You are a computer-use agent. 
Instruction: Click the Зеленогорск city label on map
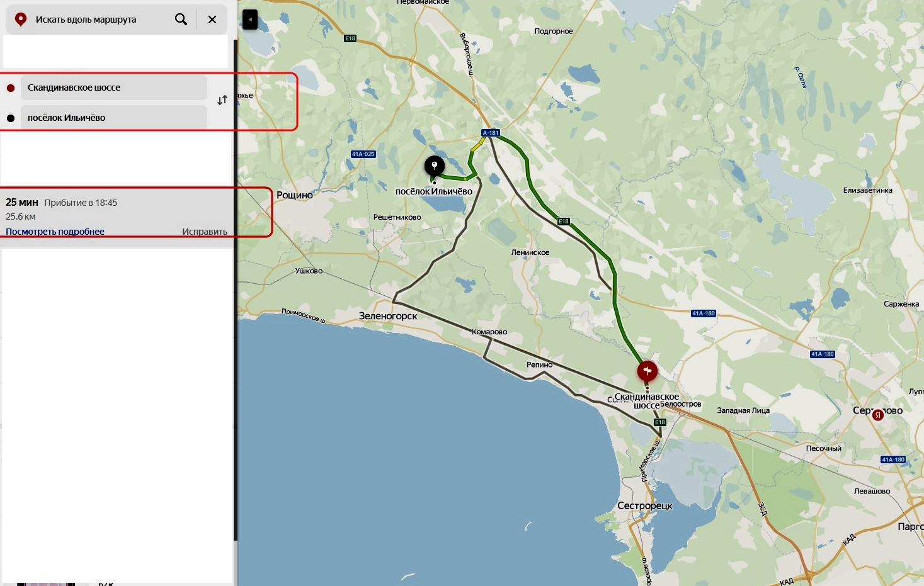click(388, 316)
